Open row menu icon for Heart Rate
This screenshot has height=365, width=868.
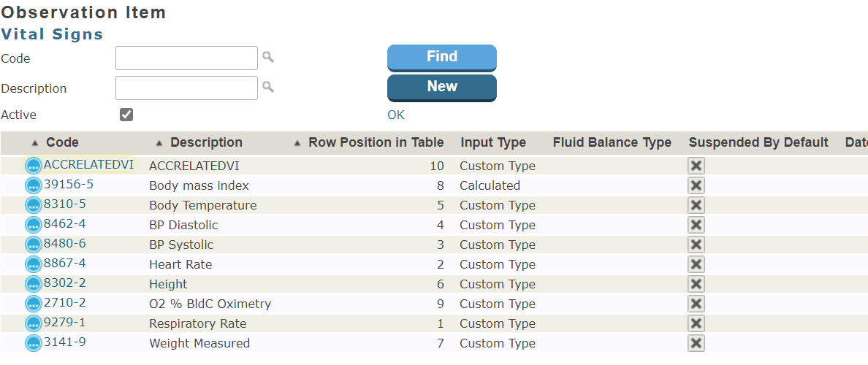click(x=34, y=264)
